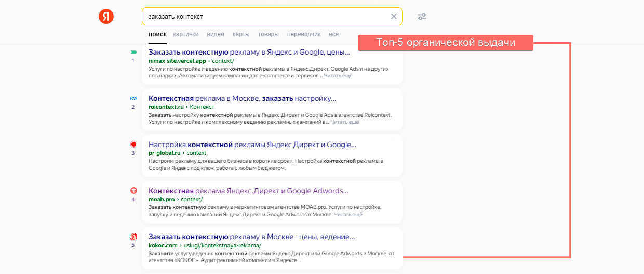
Task: Expand the 'все' services menu
Action: 333,34
